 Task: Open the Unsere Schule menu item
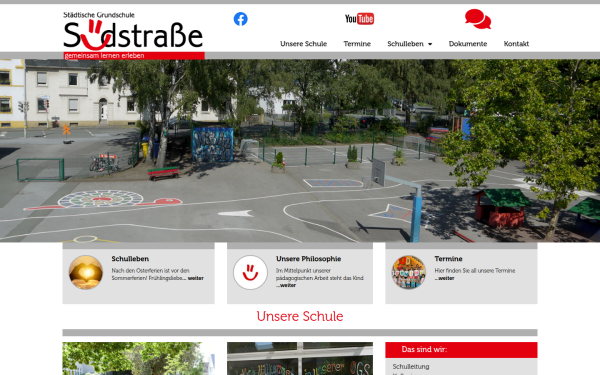click(x=303, y=44)
